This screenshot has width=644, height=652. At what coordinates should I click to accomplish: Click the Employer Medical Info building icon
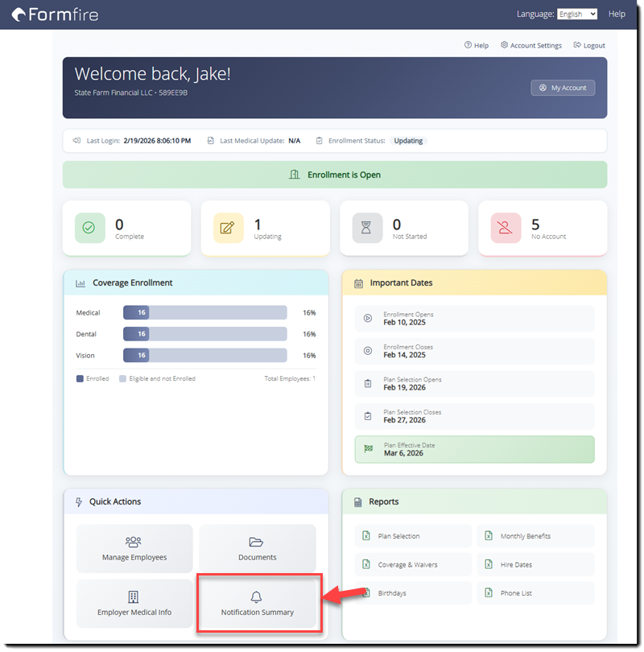(134, 597)
